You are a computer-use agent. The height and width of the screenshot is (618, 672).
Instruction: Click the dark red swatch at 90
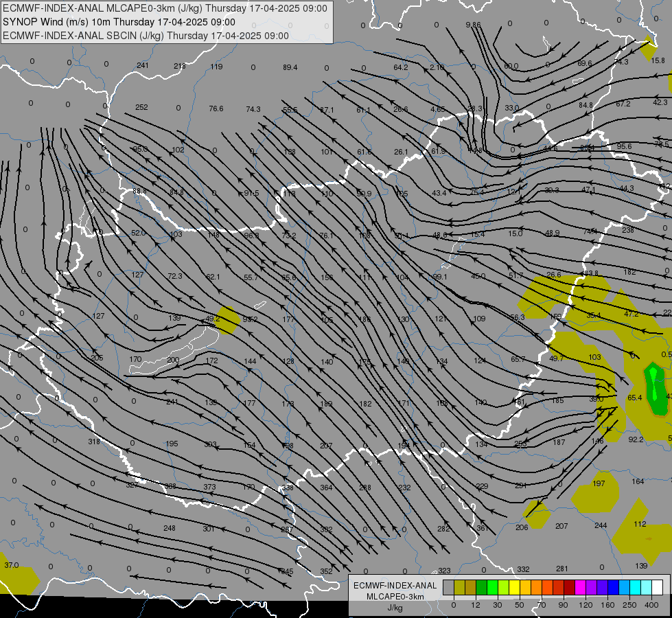click(569, 587)
